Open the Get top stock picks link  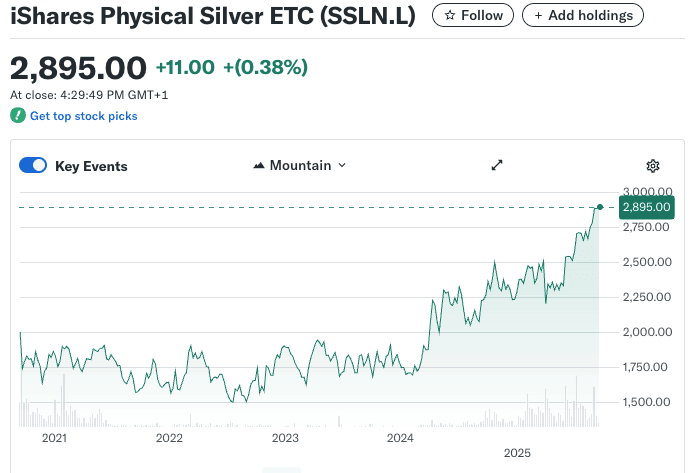click(84, 116)
